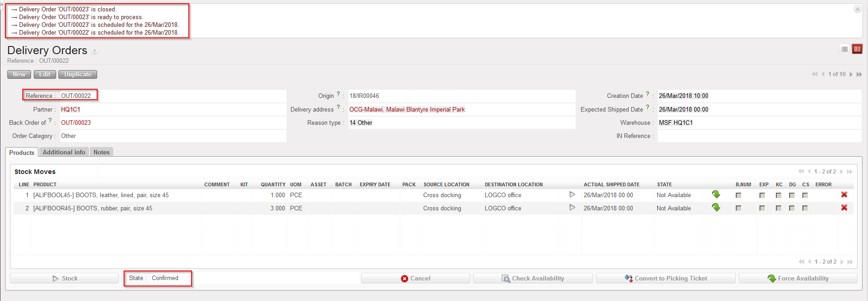Delete the leather BOOTS stock move line
This screenshot has width=868, height=301.
click(844, 194)
